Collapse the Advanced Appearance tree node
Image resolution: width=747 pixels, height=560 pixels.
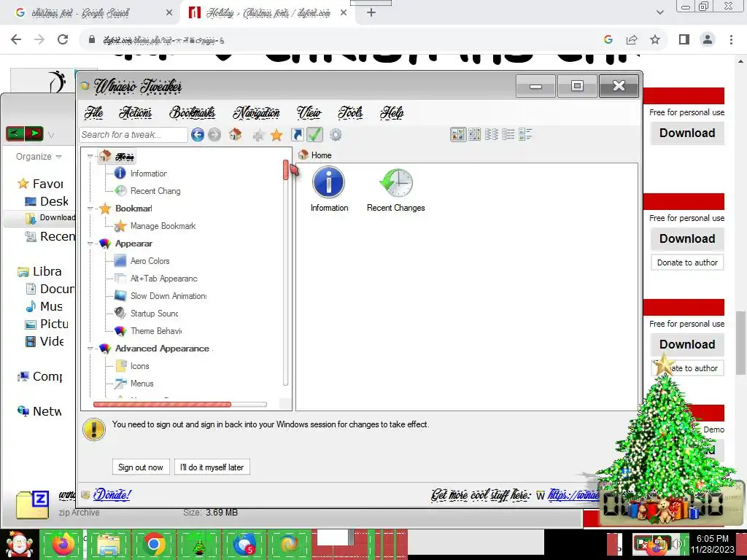click(90, 349)
